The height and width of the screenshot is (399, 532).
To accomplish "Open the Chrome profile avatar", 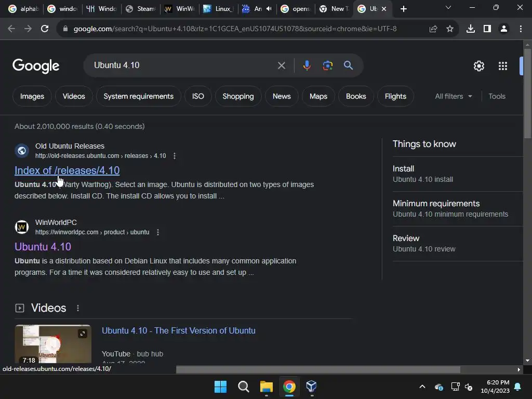I will click(x=504, y=29).
